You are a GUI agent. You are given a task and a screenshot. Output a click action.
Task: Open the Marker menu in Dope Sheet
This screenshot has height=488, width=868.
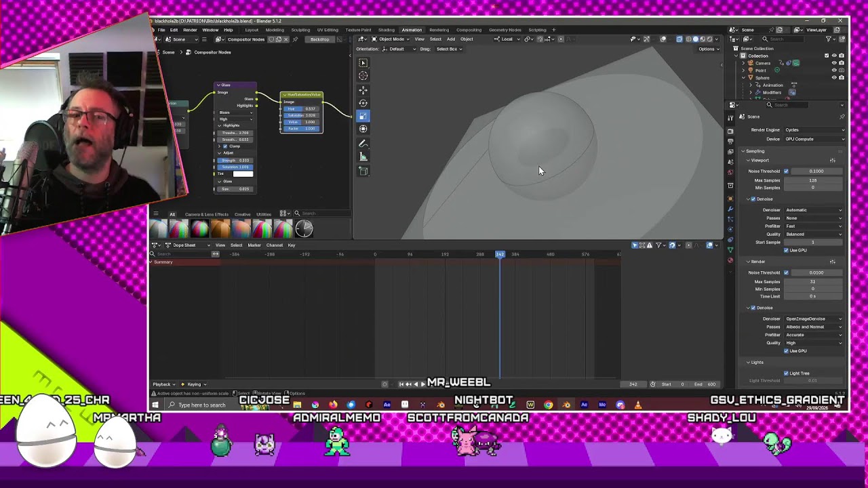[254, 245]
